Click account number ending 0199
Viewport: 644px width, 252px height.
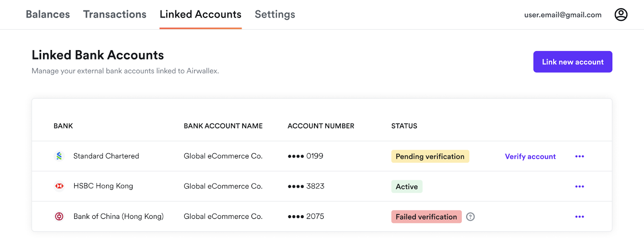(x=305, y=156)
